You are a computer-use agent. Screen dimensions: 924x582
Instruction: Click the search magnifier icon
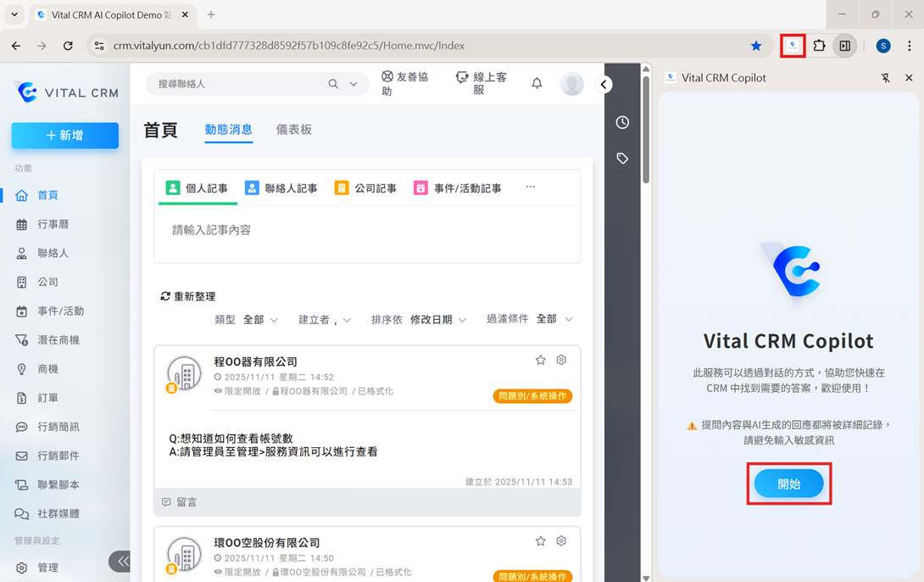333,84
